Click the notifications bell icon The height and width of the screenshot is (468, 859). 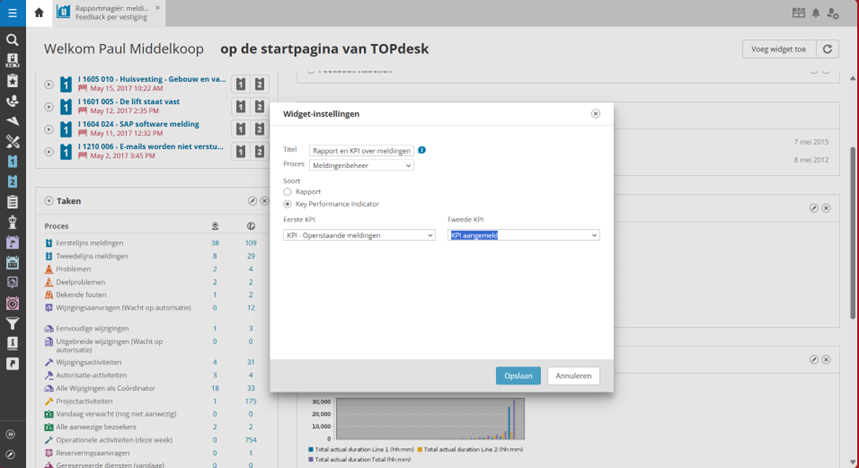pos(816,13)
